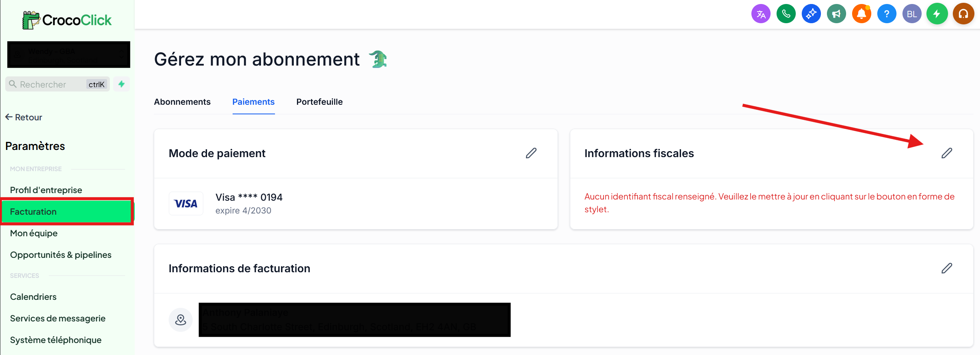
Task: Open the green phone dialer icon
Action: 786,14
